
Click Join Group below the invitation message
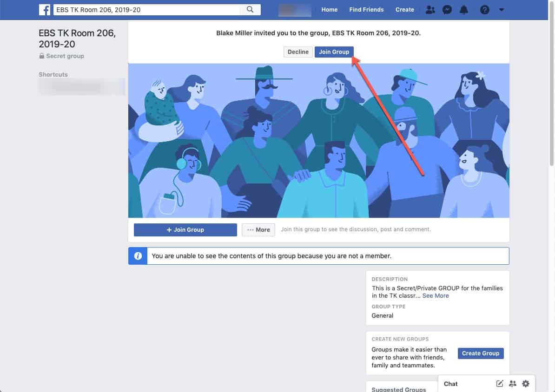tap(334, 52)
